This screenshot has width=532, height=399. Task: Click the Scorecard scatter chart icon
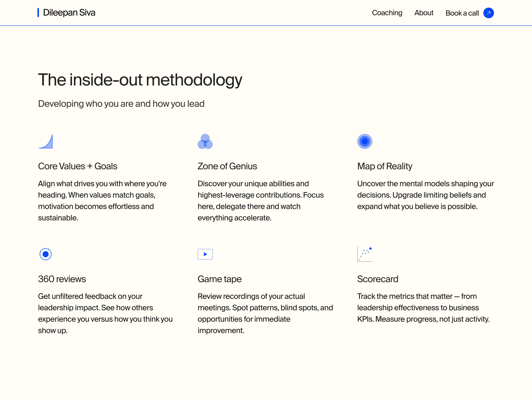[x=365, y=254]
